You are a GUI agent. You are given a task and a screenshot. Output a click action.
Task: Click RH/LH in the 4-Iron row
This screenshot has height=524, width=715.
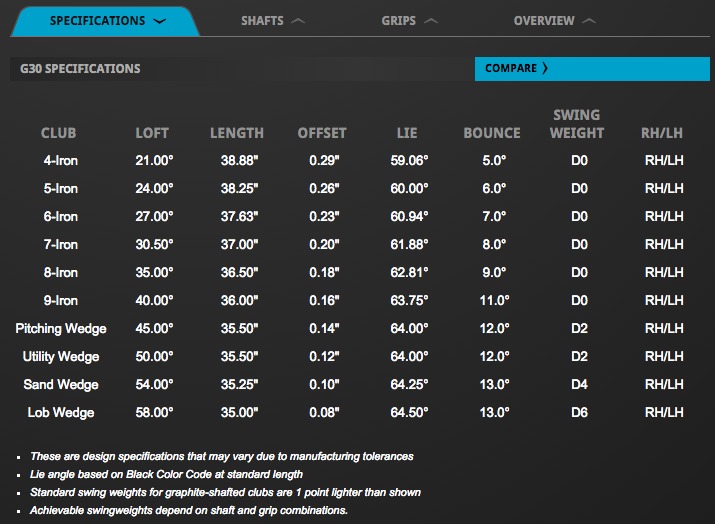(664, 161)
